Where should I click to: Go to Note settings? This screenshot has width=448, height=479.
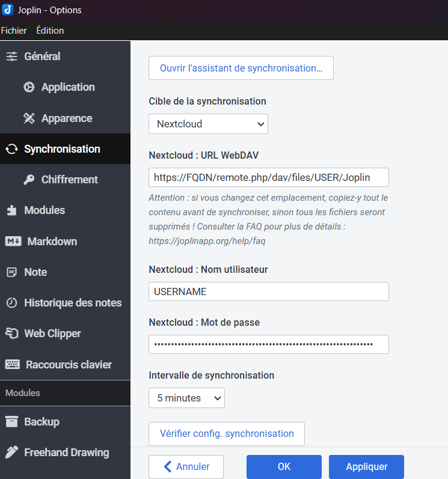65,272
